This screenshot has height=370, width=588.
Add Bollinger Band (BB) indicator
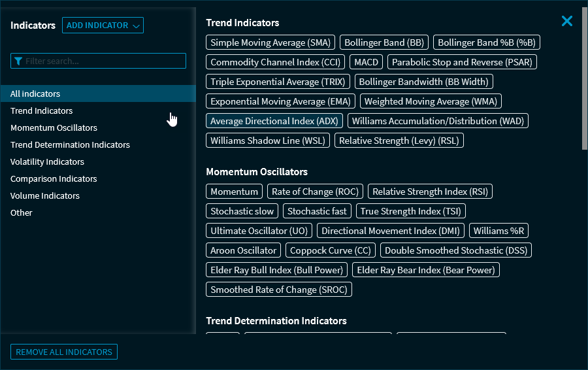coord(384,42)
